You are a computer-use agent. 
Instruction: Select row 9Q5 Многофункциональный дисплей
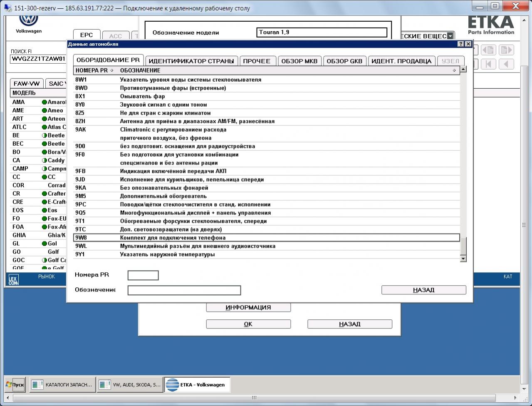(x=267, y=213)
